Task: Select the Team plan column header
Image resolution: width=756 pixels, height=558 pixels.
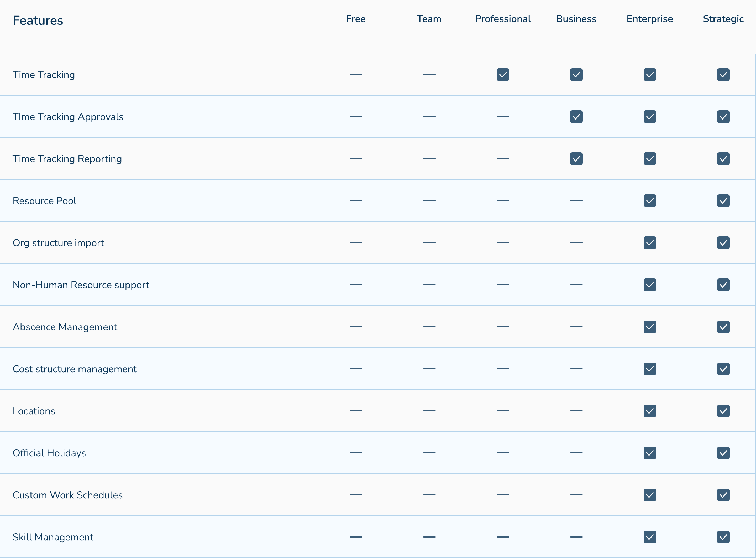Action: click(429, 19)
